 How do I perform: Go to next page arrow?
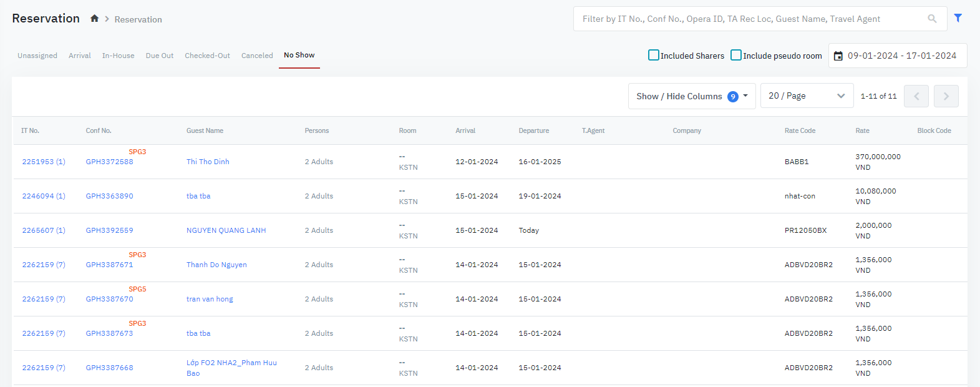pos(946,96)
